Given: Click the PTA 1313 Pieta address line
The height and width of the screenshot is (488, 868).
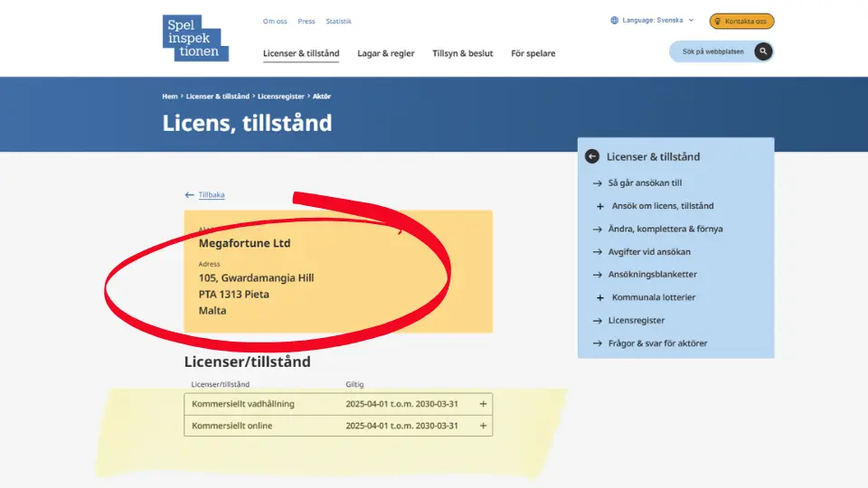Looking at the screenshot, I should click(x=233, y=295).
